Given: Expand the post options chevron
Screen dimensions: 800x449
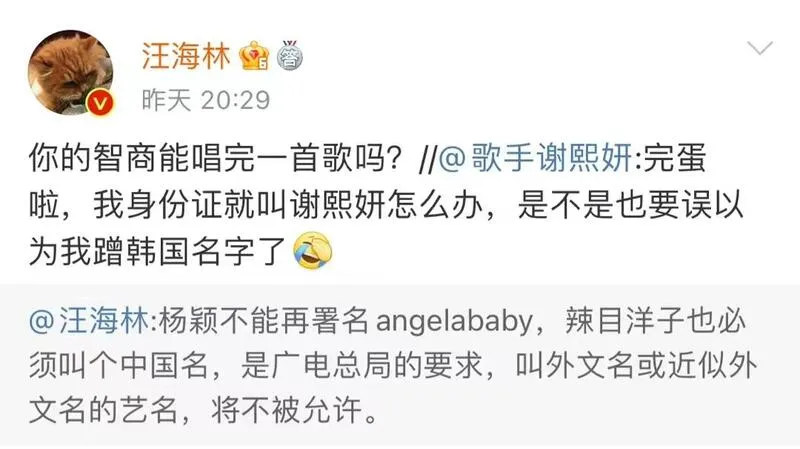Looking at the screenshot, I should 760,48.
